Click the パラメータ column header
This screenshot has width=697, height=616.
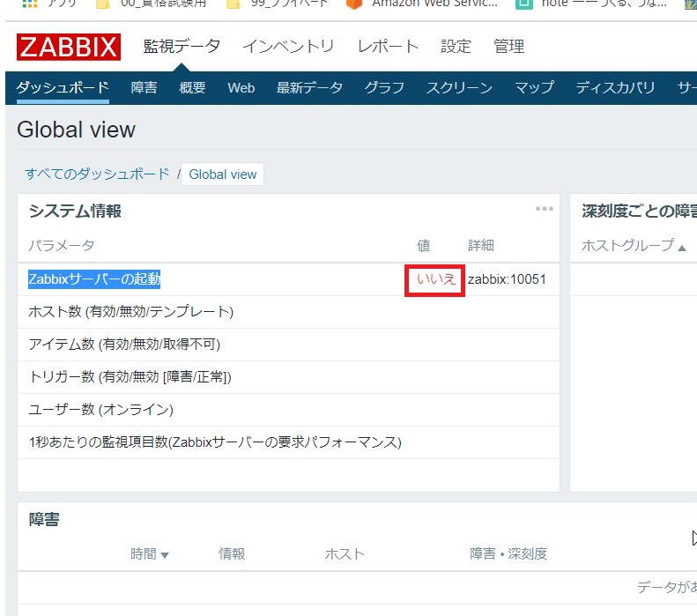click(x=62, y=245)
